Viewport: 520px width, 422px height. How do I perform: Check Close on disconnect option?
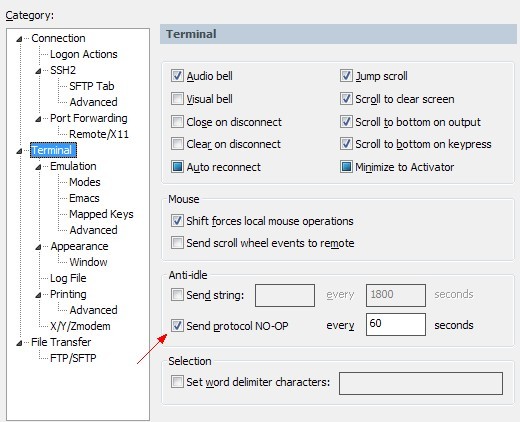click(x=177, y=122)
